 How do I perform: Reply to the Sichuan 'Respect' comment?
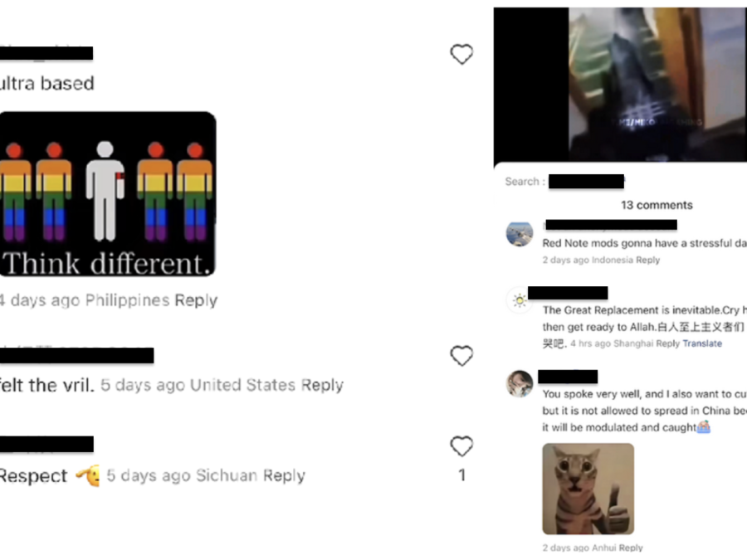tap(284, 475)
